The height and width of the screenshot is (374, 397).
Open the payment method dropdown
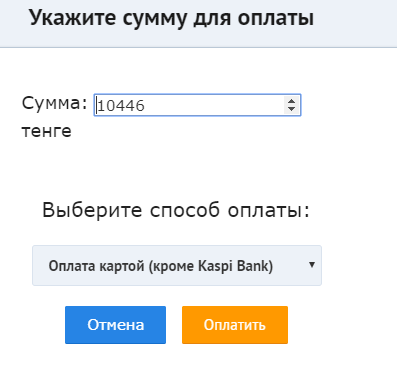pos(177,266)
